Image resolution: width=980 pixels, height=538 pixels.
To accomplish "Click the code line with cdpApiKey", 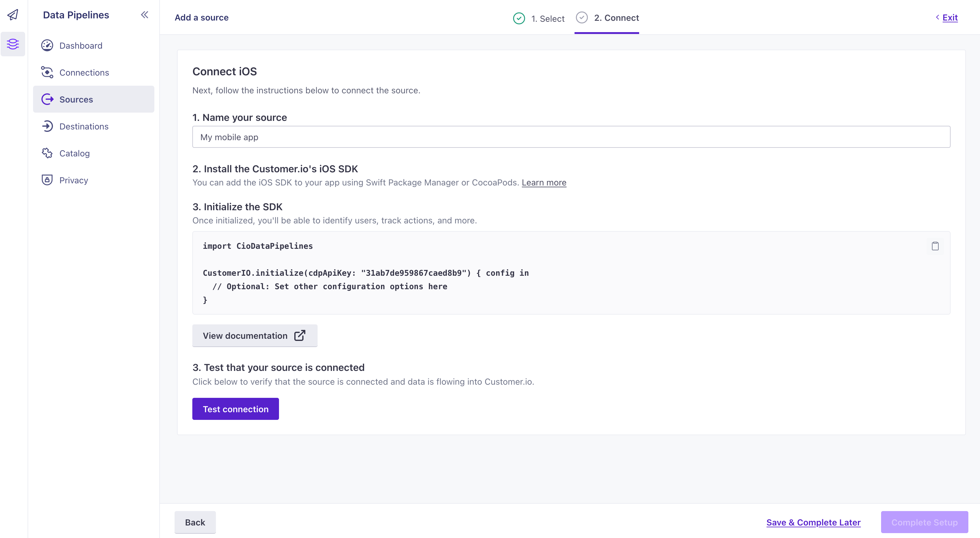I will click(366, 273).
